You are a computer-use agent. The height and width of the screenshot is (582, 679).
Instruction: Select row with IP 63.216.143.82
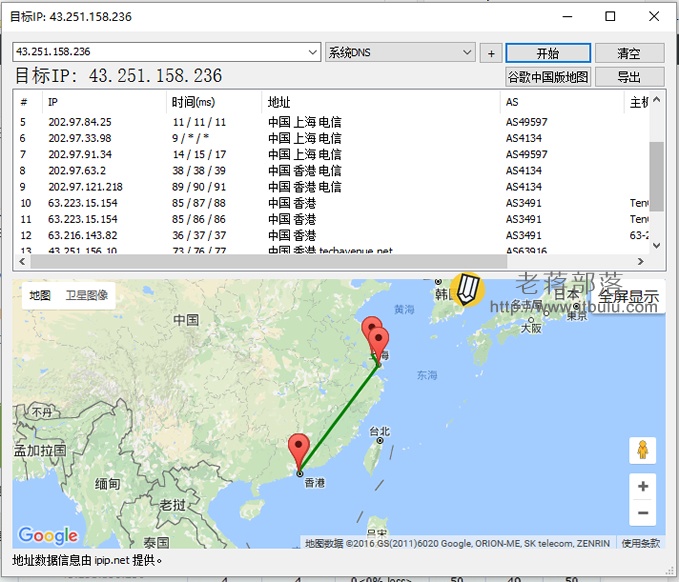click(x=332, y=235)
